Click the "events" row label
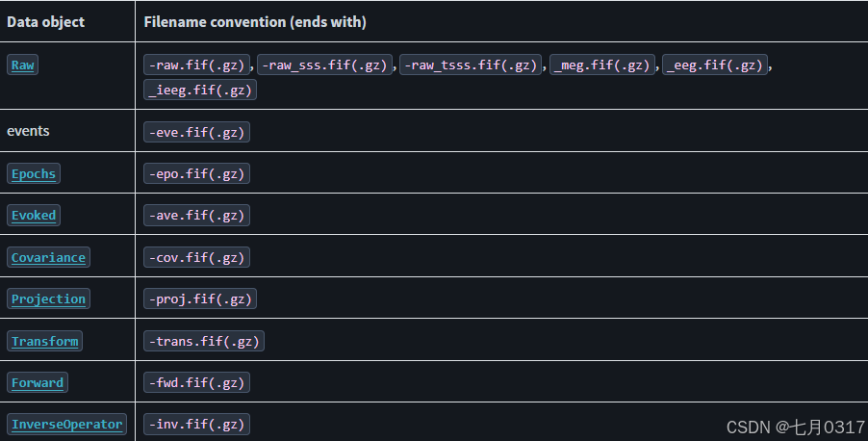 [28, 131]
